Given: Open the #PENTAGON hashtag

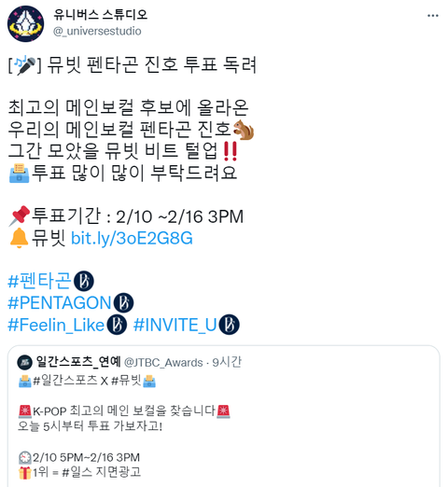Looking at the screenshot, I should click(60, 302).
